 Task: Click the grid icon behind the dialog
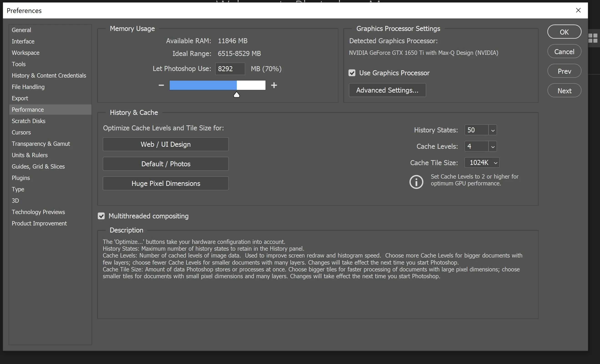tap(593, 38)
